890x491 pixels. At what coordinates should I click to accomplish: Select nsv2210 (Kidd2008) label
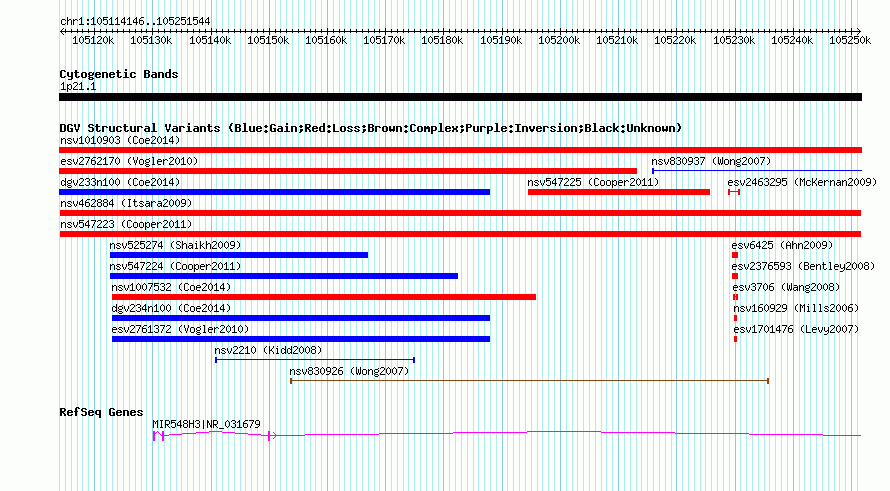(x=268, y=350)
